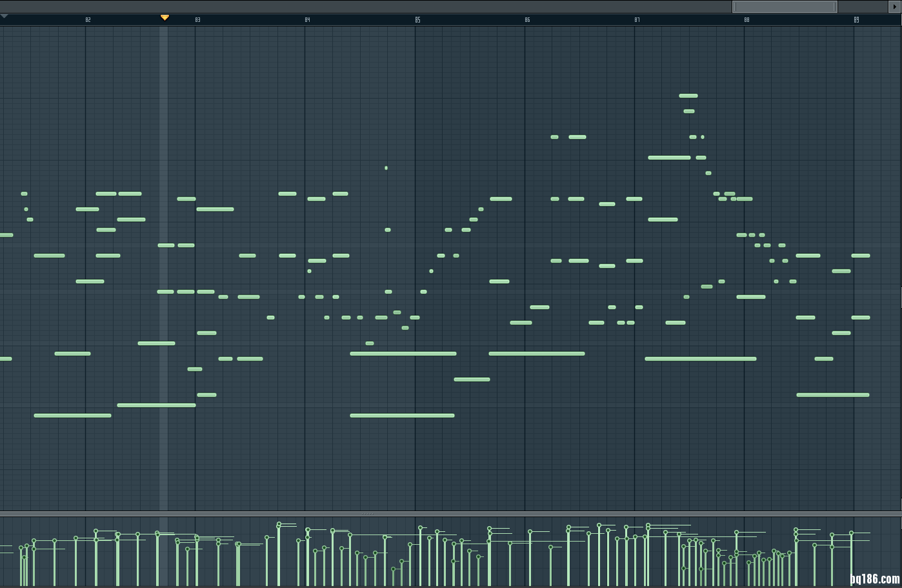The width and height of the screenshot is (902, 588).
Task: Select the lowest long note ending at bar 83
Action: click(156, 406)
